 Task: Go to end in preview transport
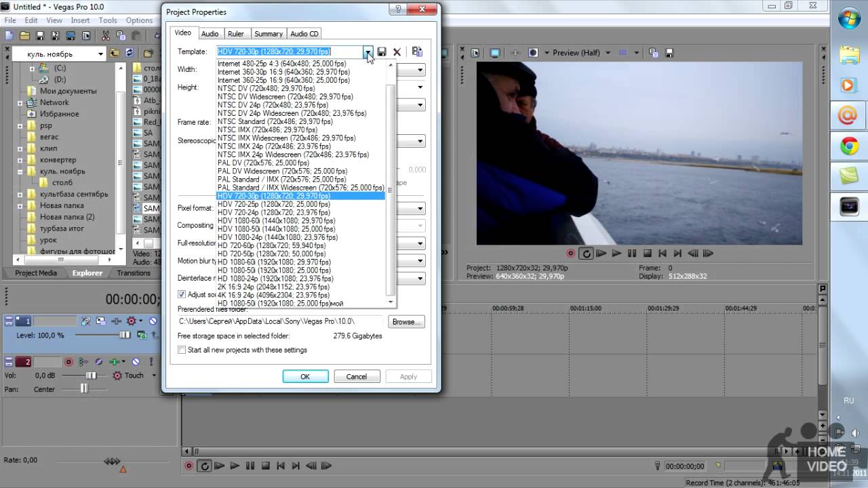677,253
